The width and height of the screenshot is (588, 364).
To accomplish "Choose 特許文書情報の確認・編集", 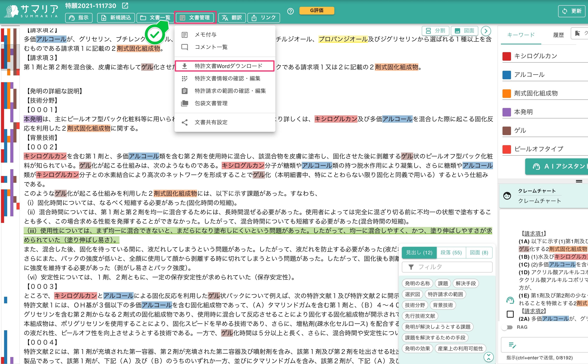I will tap(225, 78).
